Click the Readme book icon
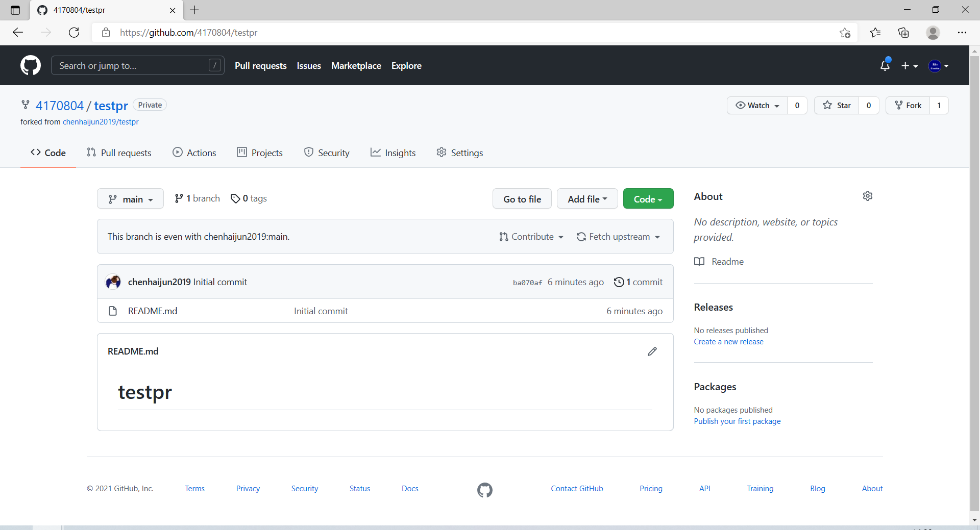 pyautogui.click(x=699, y=262)
